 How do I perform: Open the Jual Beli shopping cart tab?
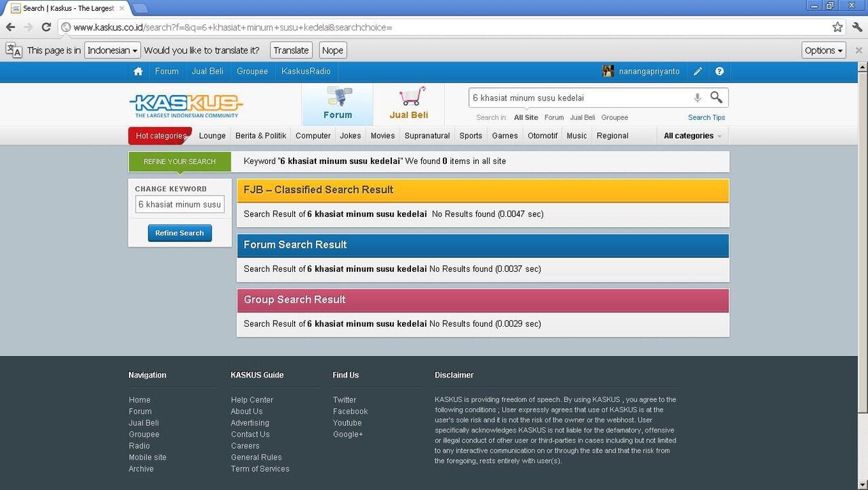click(x=409, y=104)
